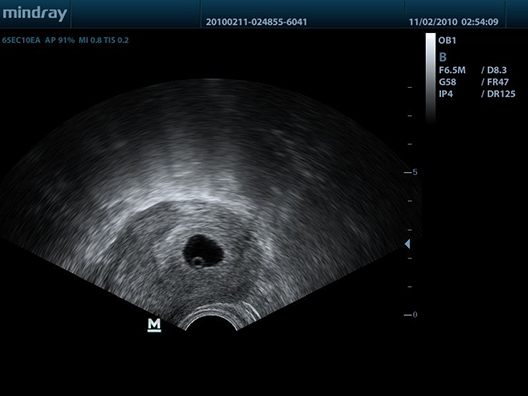Image resolution: width=528 pixels, height=396 pixels.
Task: Click the IP4 image processing value
Action: point(446,94)
